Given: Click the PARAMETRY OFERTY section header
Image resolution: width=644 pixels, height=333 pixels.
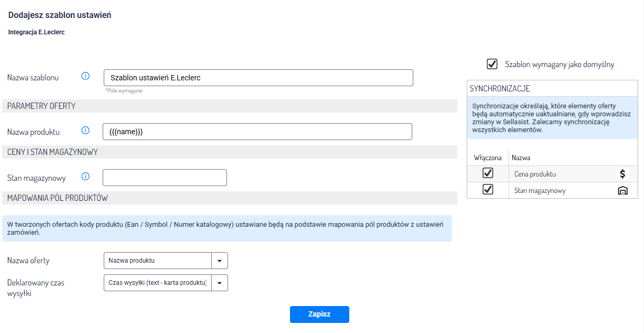Looking at the screenshot, I should (41, 106).
